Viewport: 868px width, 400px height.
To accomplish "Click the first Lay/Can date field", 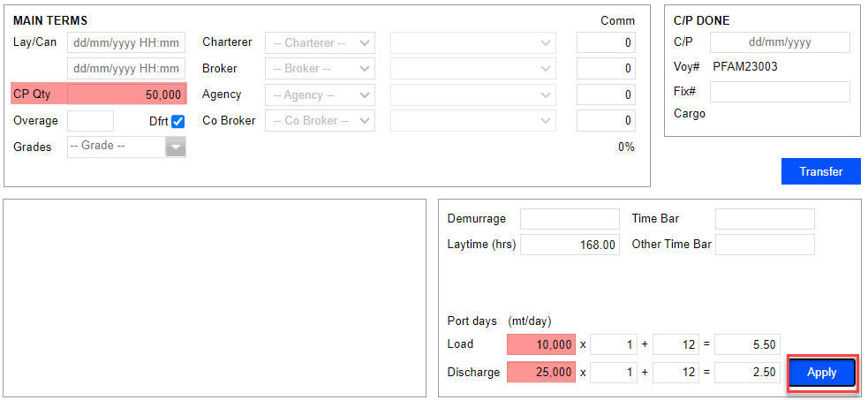I will coord(126,42).
